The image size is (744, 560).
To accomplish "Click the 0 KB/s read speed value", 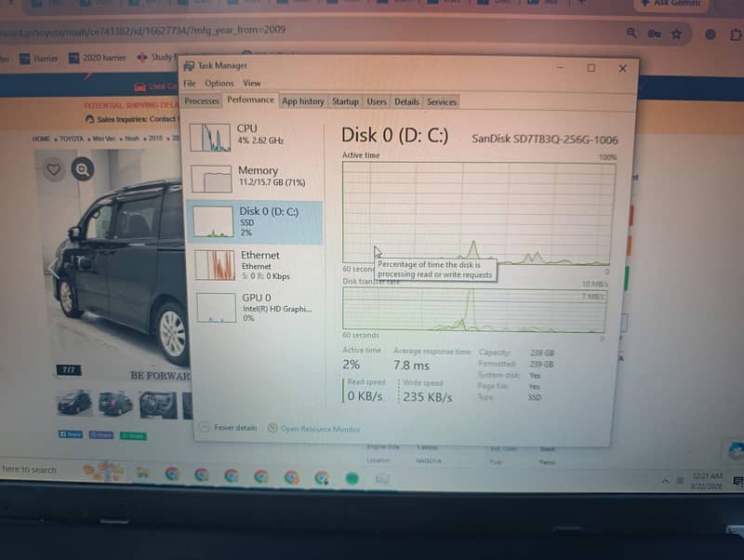I will tap(365, 395).
